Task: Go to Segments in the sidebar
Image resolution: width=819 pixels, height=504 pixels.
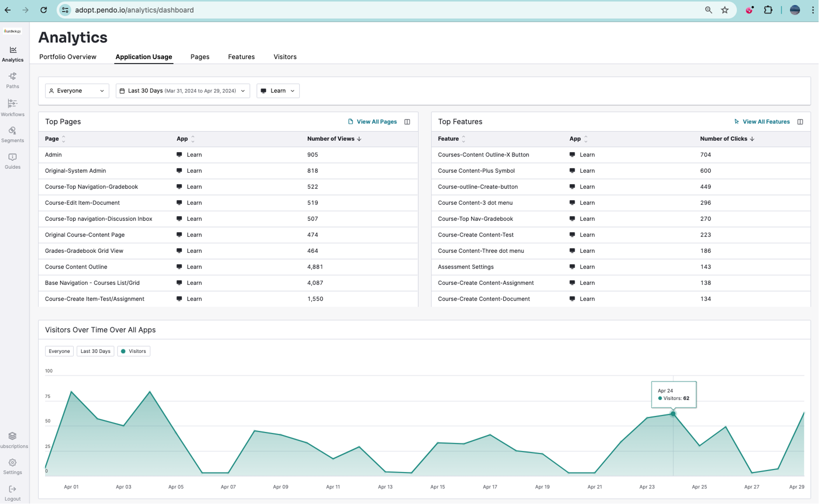Action: click(x=12, y=134)
